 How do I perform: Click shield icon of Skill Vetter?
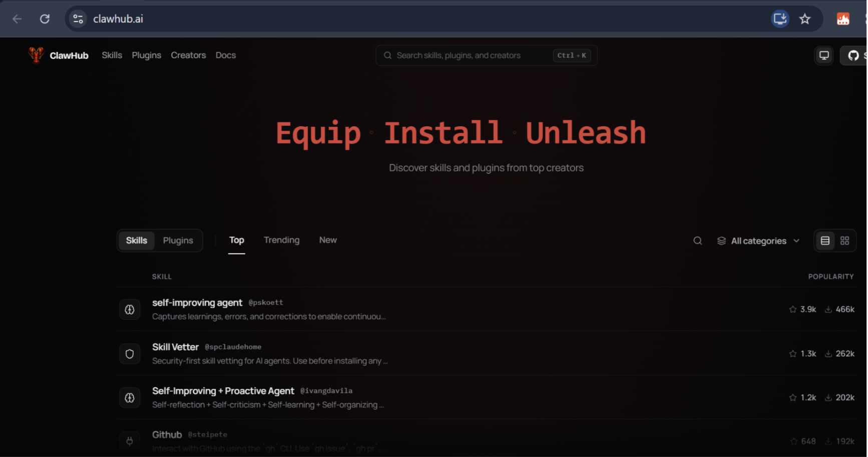click(x=130, y=354)
